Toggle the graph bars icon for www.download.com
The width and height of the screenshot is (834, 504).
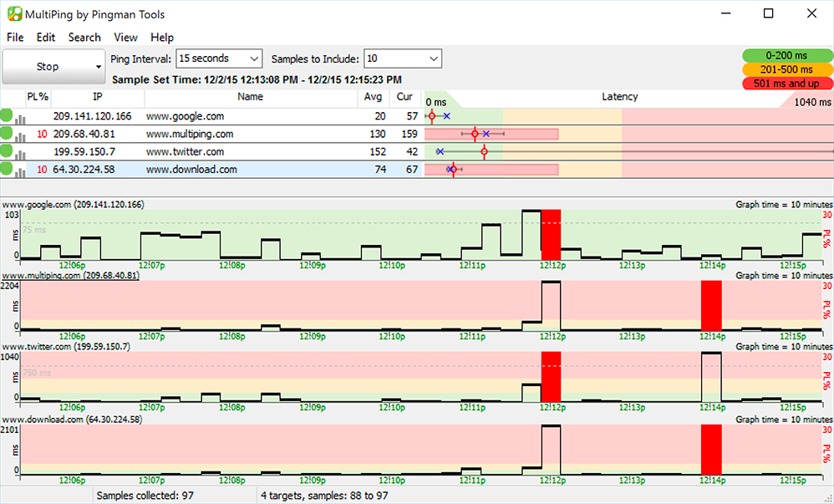tap(20, 171)
